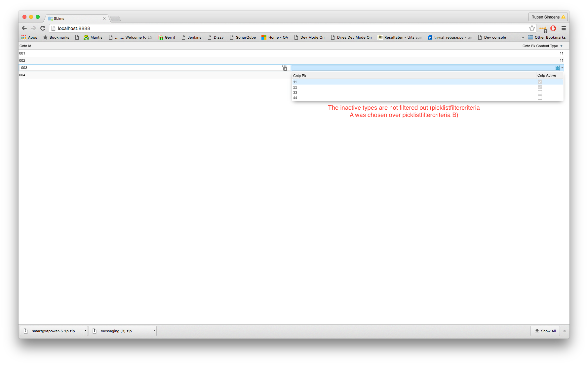Viewport: 588px width, 365px height.
Task: Open the Other Bookmarks folder
Action: point(547,37)
